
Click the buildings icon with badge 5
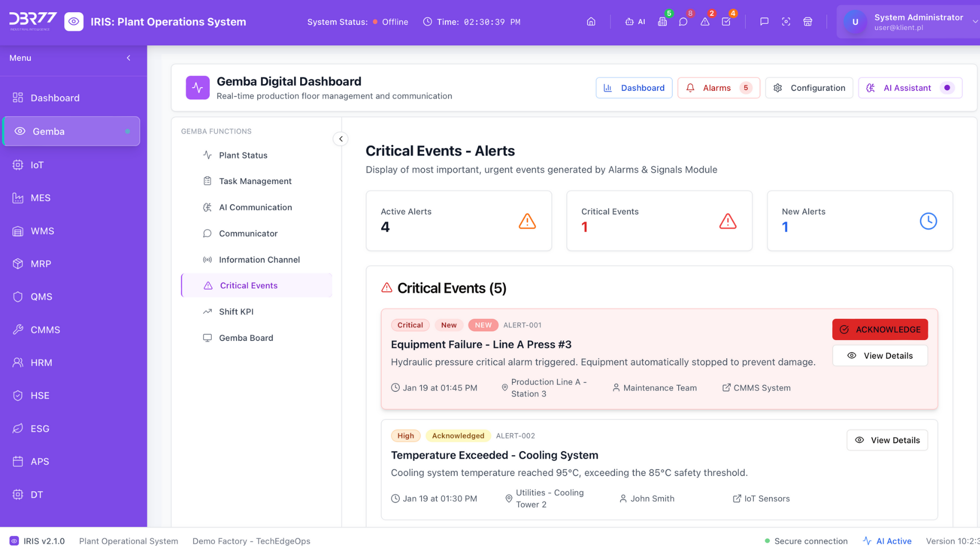point(663,22)
